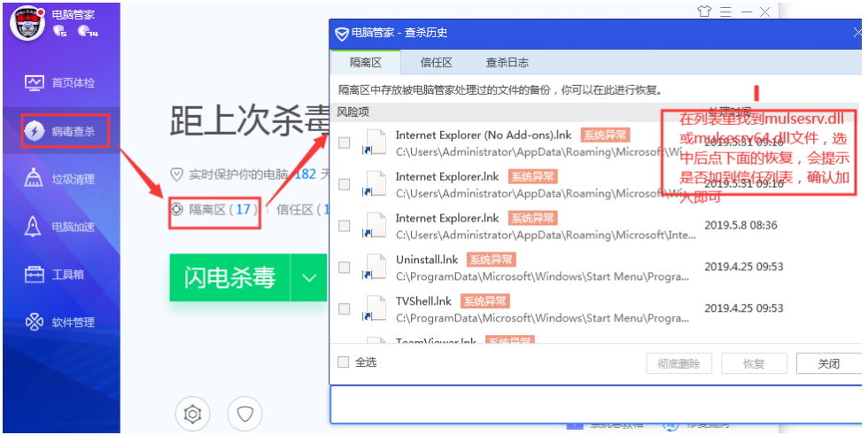The image size is (868, 435).
Task: Open 电脑加速 in the sidebar
Action: pyautogui.click(x=60, y=227)
